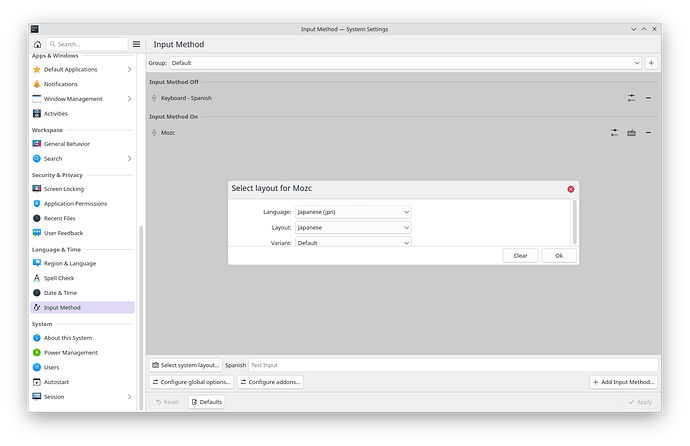690x446 pixels.
Task: Expand the Session submenu arrow
Action: coord(129,396)
